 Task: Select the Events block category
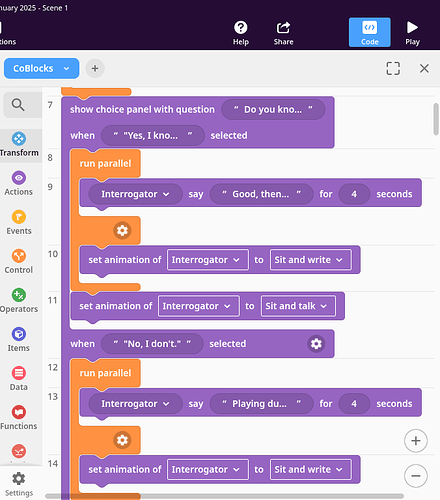pos(19,223)
